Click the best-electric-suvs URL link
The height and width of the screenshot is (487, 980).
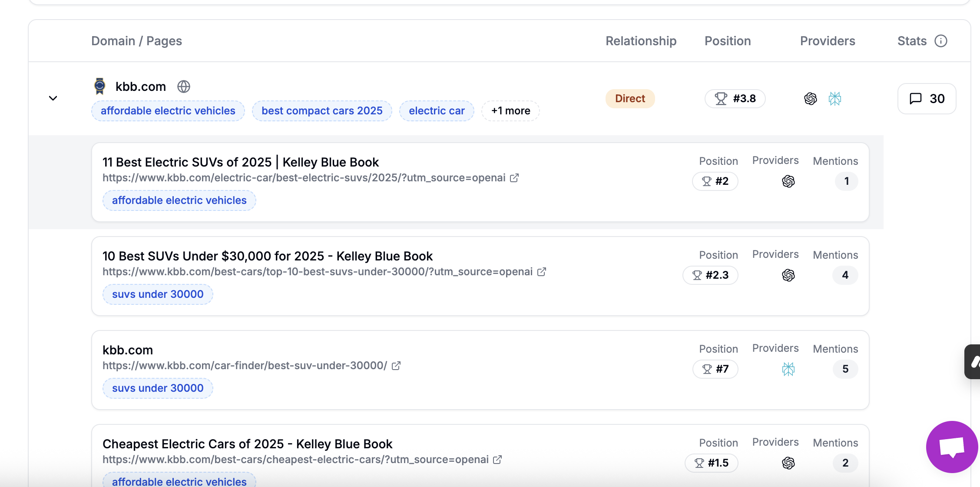pyautogui.click(x=304, y=178)
